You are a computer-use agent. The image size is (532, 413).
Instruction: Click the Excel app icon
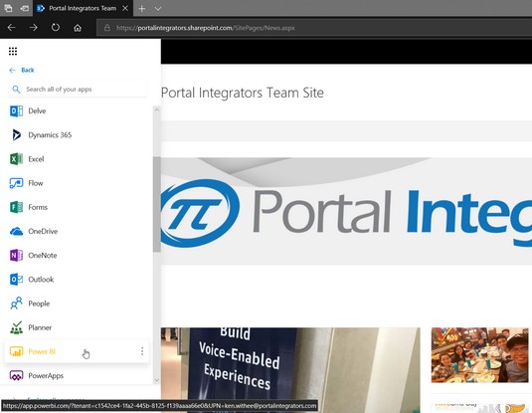[x=16, y=159]
